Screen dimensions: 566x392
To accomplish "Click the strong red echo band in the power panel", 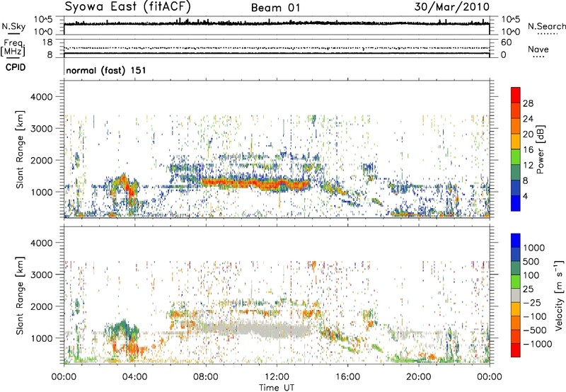I will (255, 183).
